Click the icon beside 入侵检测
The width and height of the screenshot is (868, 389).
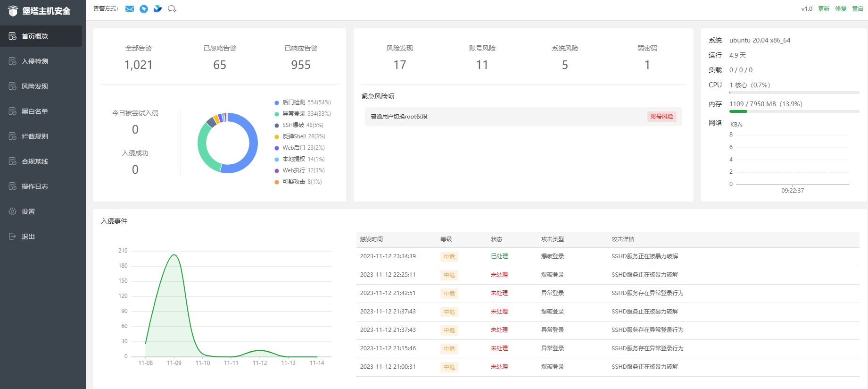click(x=13, y=61)
